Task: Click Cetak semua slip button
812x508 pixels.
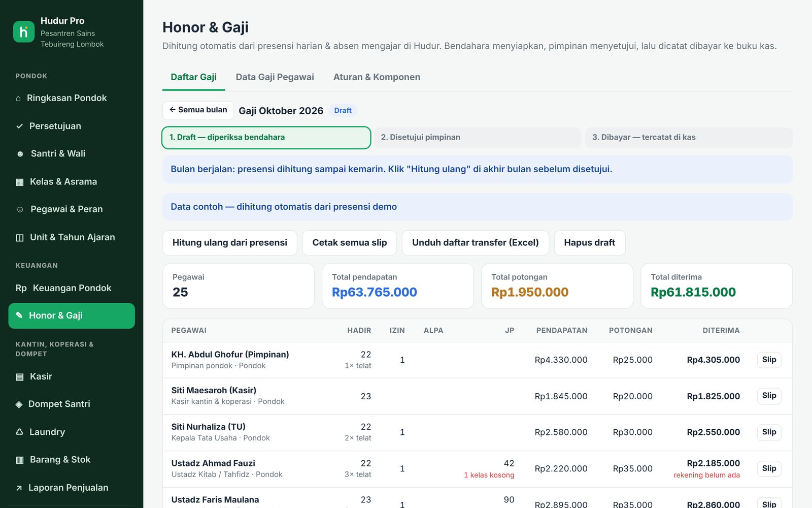Action: [x=350, y=243]
